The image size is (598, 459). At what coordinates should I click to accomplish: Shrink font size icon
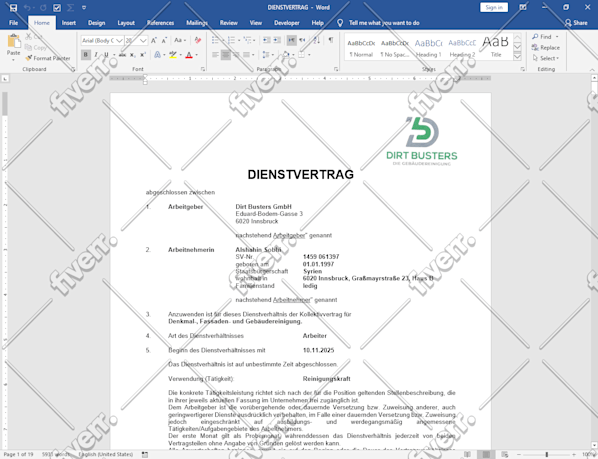pyautogui.click(x=164, y=40)
